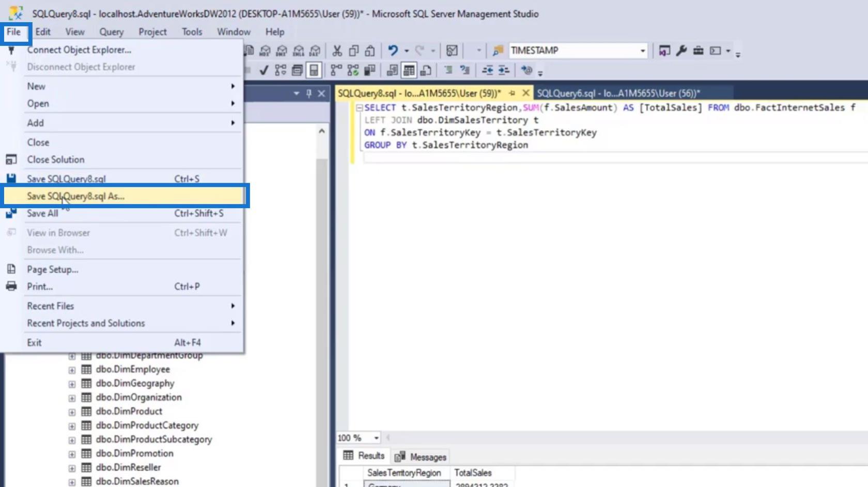
Task: Expand the dbo.DimPromotion table node
Action: coord(72,454)
